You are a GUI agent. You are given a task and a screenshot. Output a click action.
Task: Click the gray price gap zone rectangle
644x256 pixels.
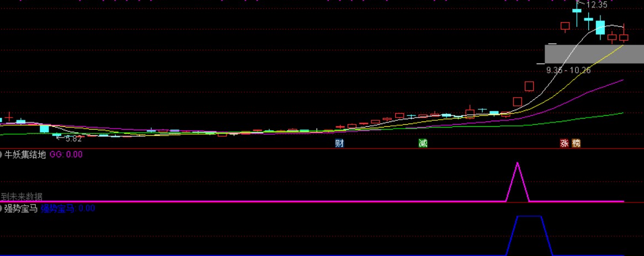click(594, 54)
